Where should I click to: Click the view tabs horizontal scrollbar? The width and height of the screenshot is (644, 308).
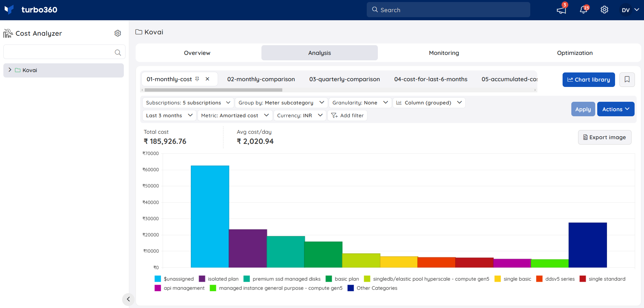pyautogui.click(x=213, y=90)
